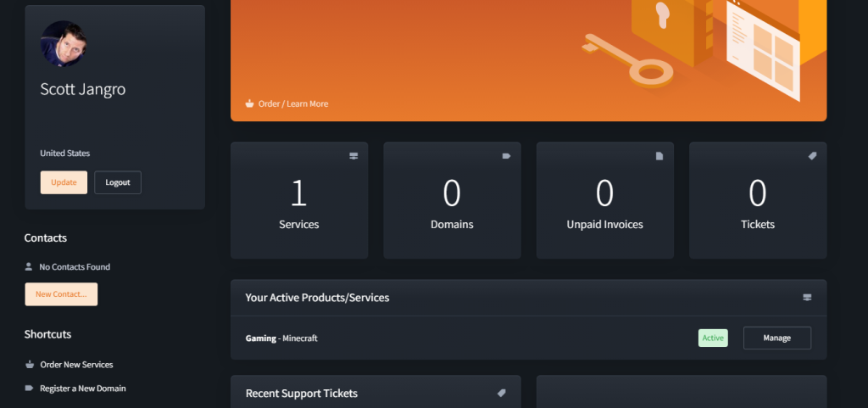The image size is (868, 408).
Task: Add a contact via New Contact button
Action: click(x=61, y=294)
